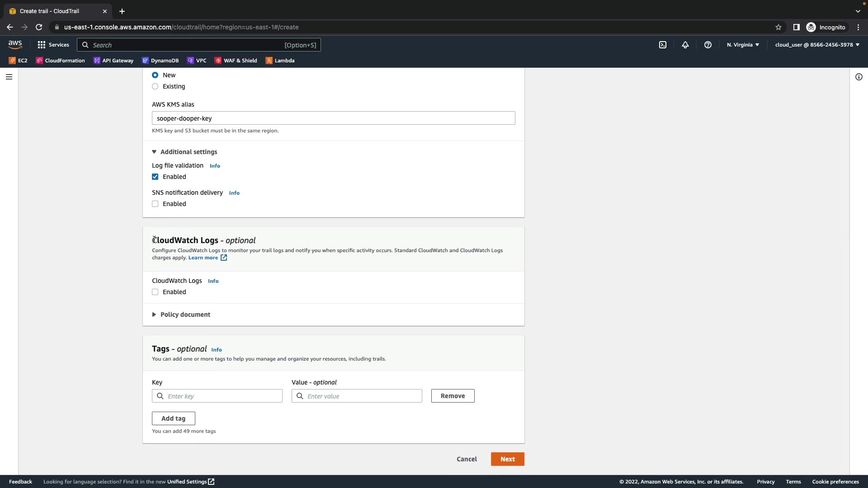Image resolution: width=868 pixels, height=488 pixels.
Task: Uncheck Log file validation Enabled checkbox
Action: coord(155,177)
